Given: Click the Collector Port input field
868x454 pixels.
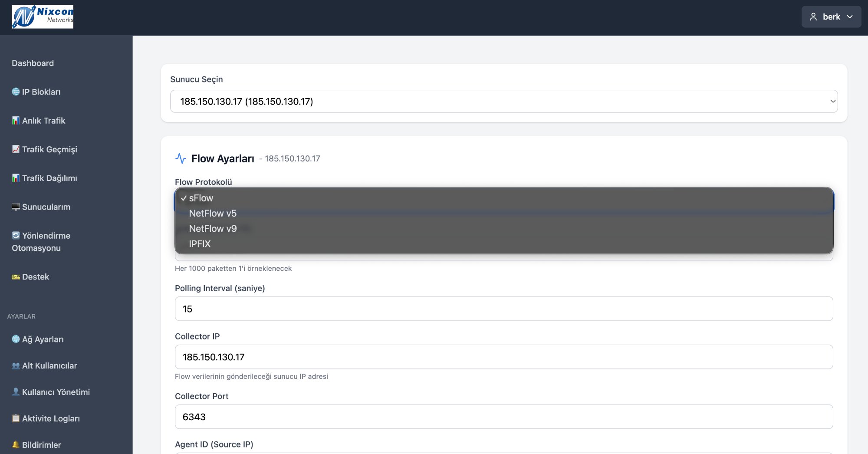Looking at the screenshot, I should [x=503, y=417].
